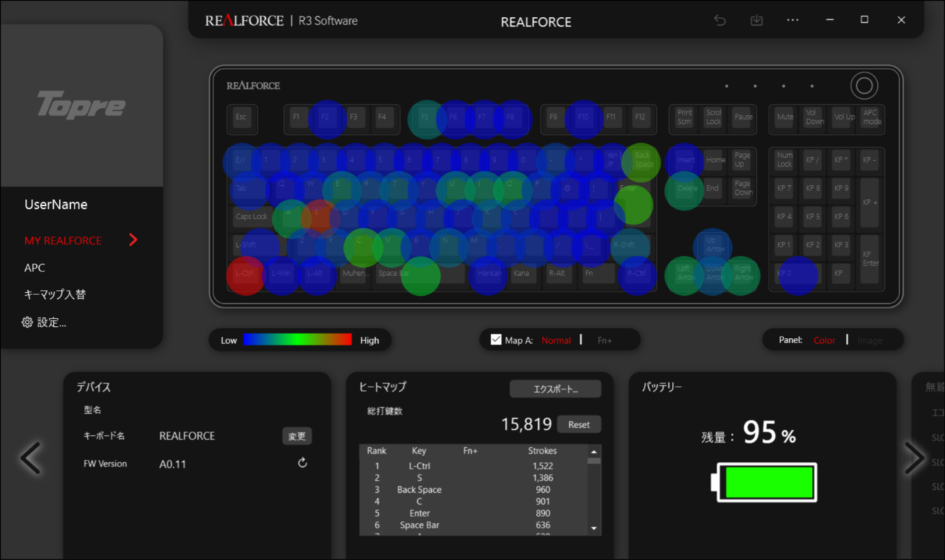This screenshot has height=560, width=945.
Task: Click the scroll up arrow in heatmap table
Action: [594, 451]
